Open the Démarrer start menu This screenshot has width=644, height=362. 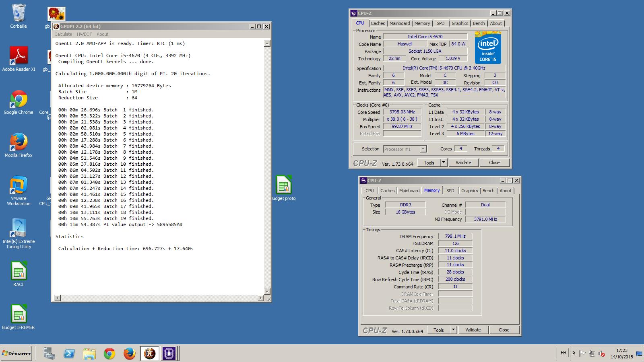(x=17, y=354)
